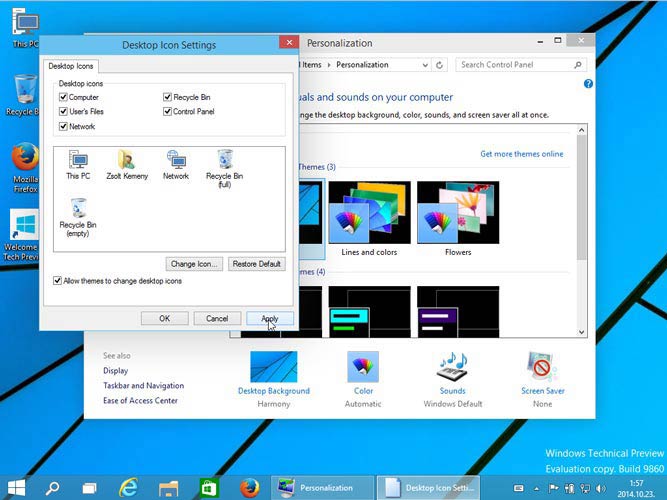
Task: Select Network icon in preview list
Action: (176, 165)
